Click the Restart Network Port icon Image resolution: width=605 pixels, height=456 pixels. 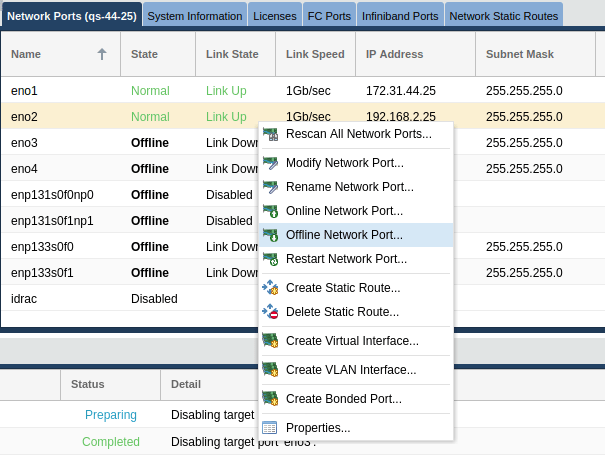pyautogui.click(x=270, y=259)
